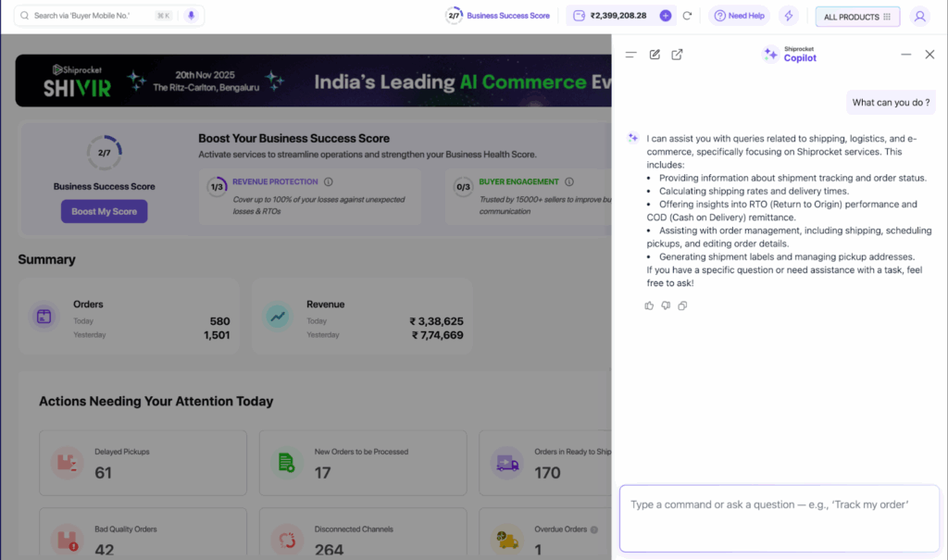948x560 pixels.
Task: Give thumbs down to Copilot response
Action: tap(666, 305)
